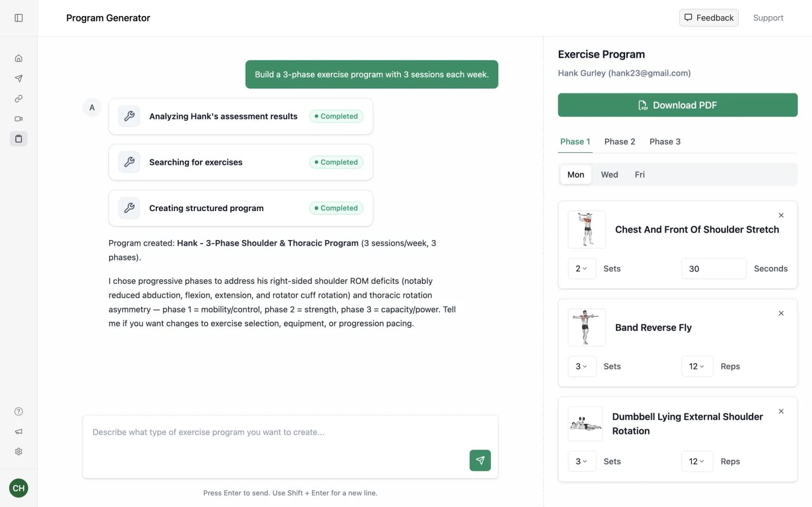The height and width of the screenshot is (507, 812).
Task: Click the Band Reverse Fly exercise thumbnail
Action: click(x=586, y=327)
